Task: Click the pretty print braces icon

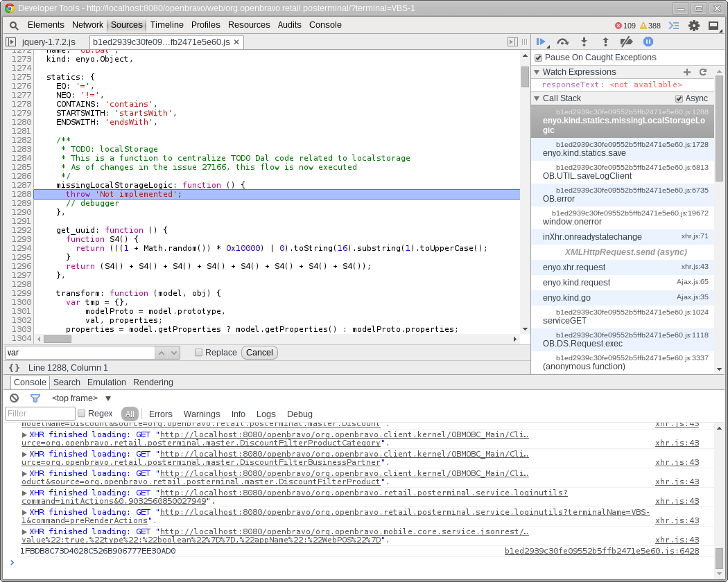Action: pyautogui.click(x=15, y=368)
